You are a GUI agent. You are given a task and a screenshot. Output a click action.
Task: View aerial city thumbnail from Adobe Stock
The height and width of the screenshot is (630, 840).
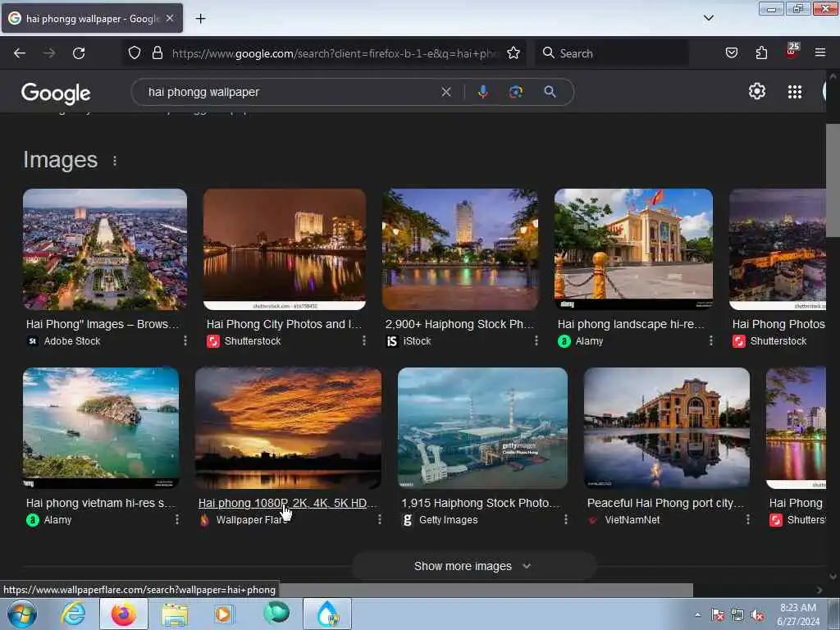pos(105,249)
